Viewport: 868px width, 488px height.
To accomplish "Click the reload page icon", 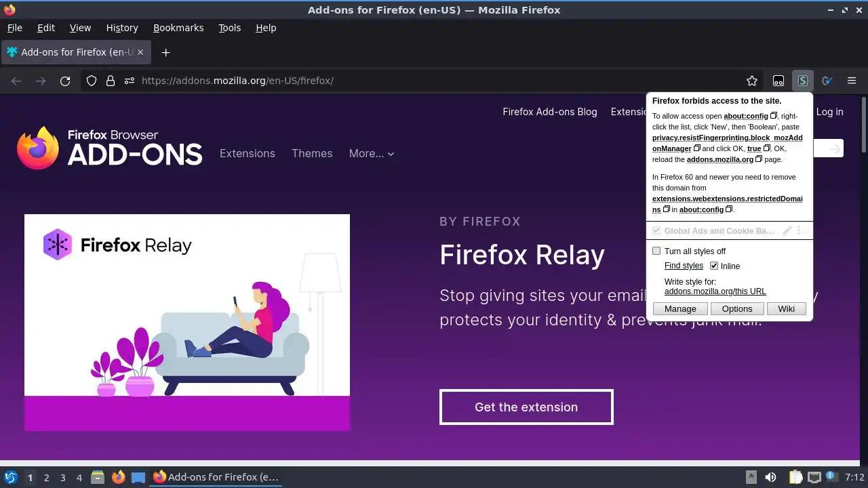I will [x=65, y=81].
